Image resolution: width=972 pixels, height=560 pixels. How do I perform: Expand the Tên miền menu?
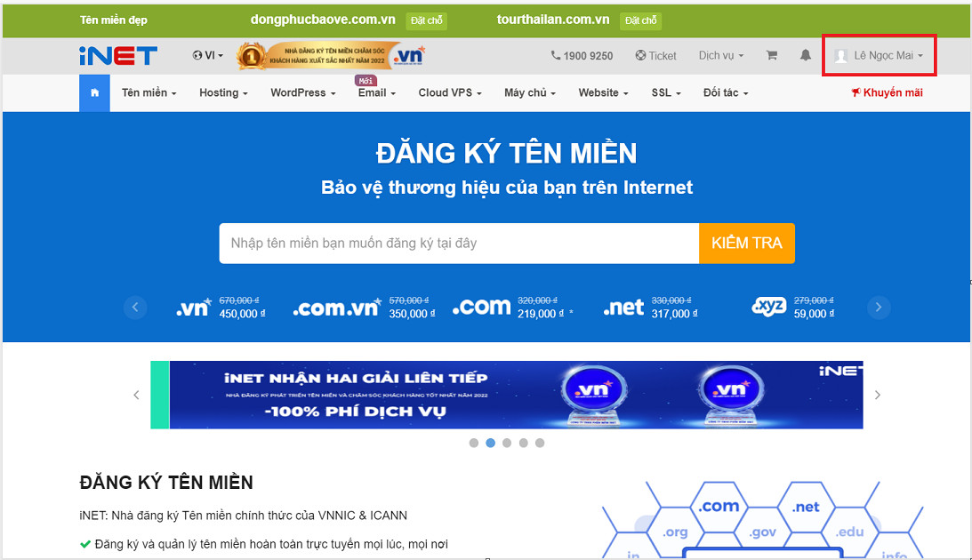[x=149, y=93]
